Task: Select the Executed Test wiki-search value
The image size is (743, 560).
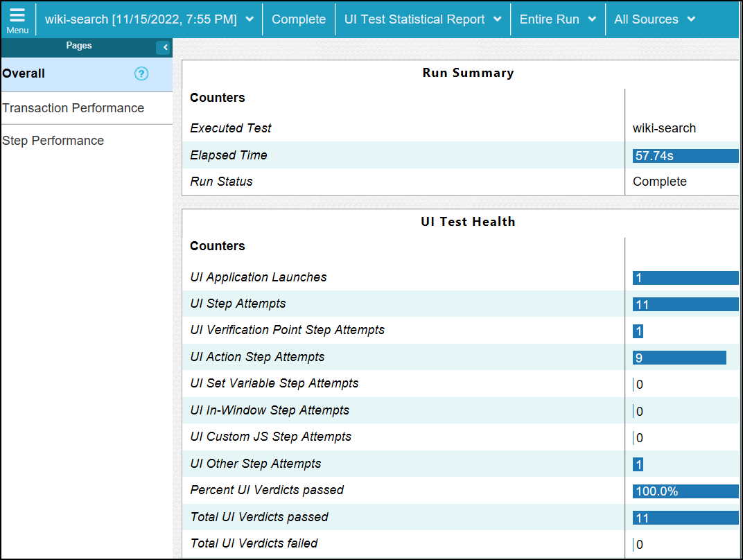Action: tap(664, 128)
